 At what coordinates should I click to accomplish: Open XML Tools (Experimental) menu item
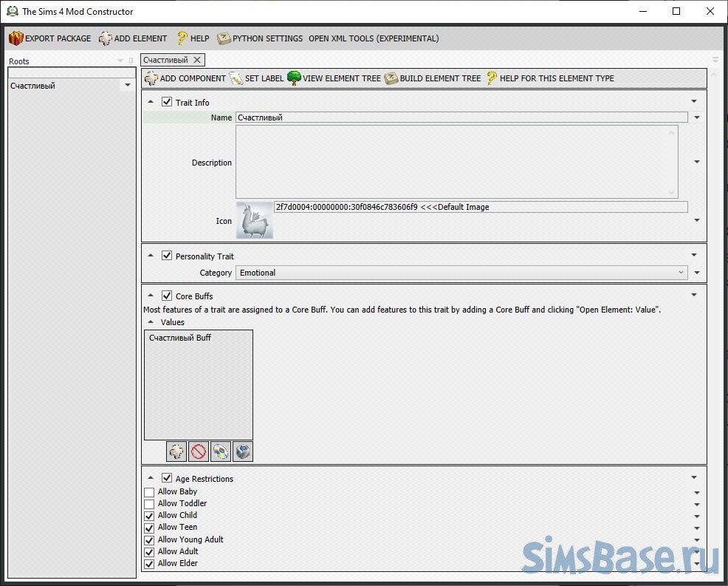[373, 38]
